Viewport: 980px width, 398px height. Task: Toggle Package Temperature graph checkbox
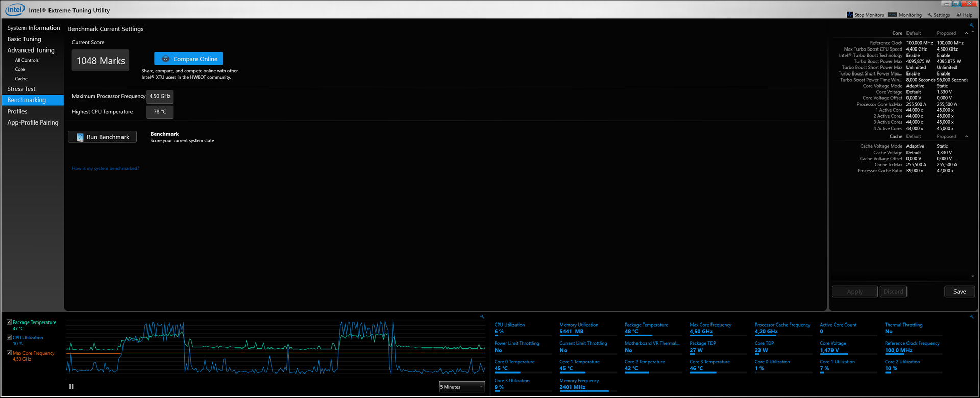pos(9,322)
